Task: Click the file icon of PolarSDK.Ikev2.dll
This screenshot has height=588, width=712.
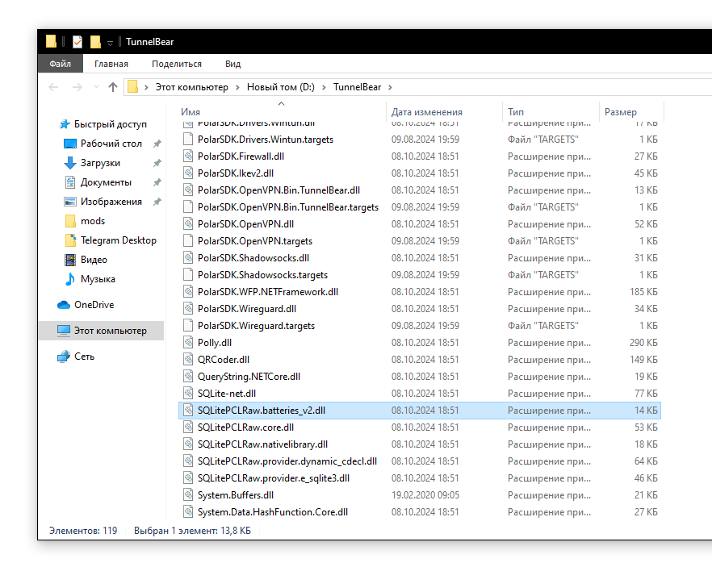Action: 188,173
